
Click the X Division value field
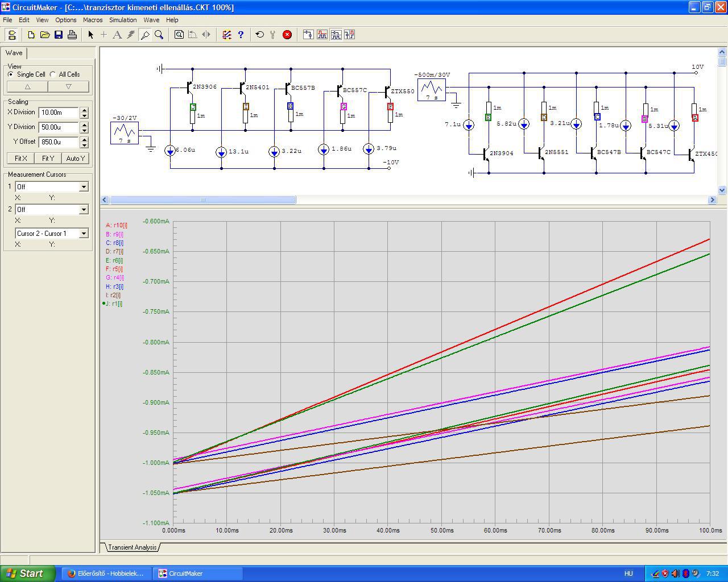[x=59, y=113]
